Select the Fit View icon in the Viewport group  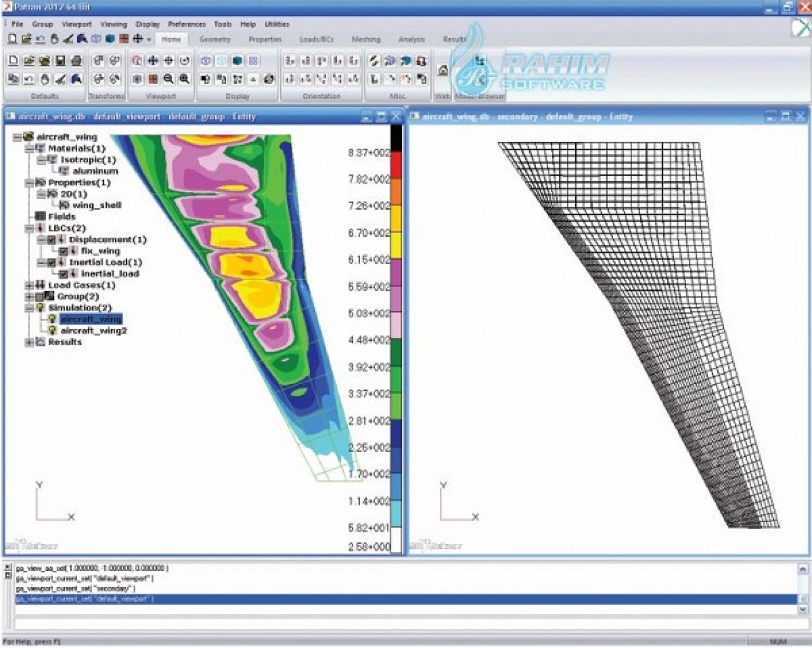tap(169, 60)
